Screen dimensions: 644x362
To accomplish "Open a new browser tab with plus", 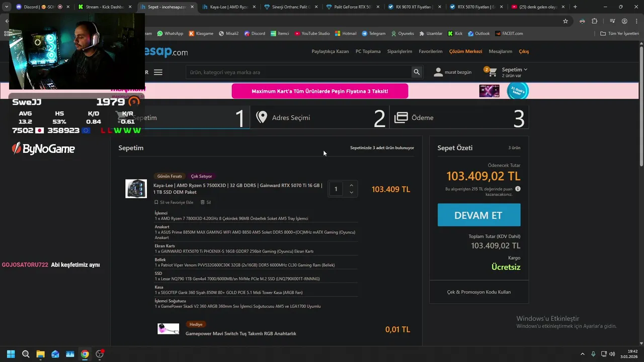I will (575, 7).
